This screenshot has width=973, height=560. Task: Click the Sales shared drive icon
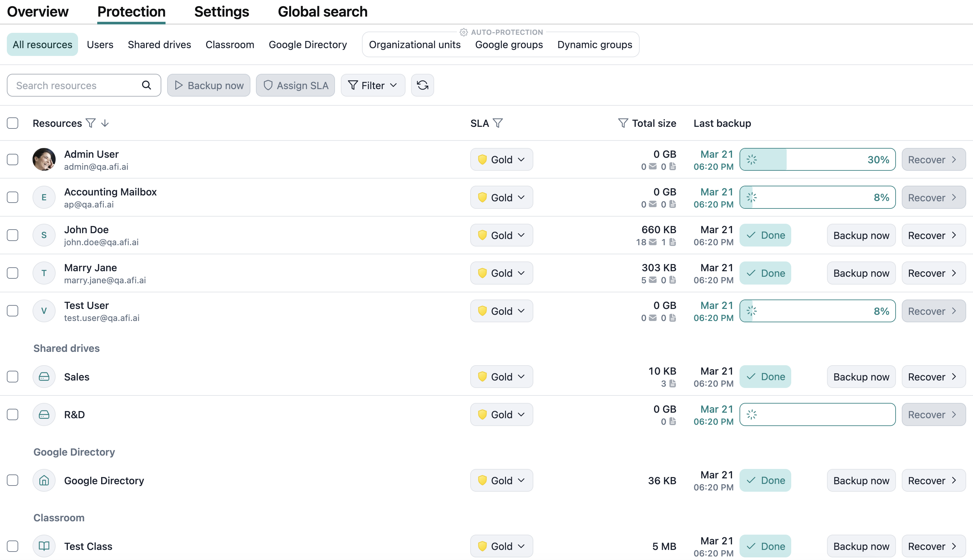44,377
